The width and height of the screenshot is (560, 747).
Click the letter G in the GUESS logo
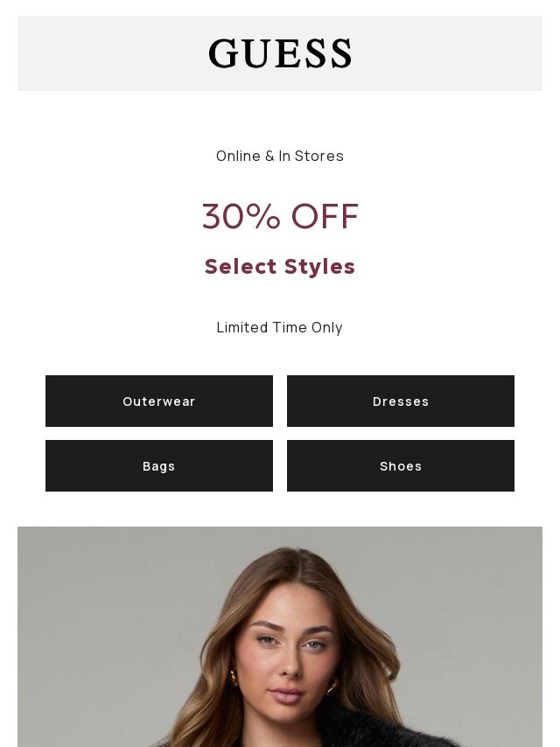coord(222,54)
